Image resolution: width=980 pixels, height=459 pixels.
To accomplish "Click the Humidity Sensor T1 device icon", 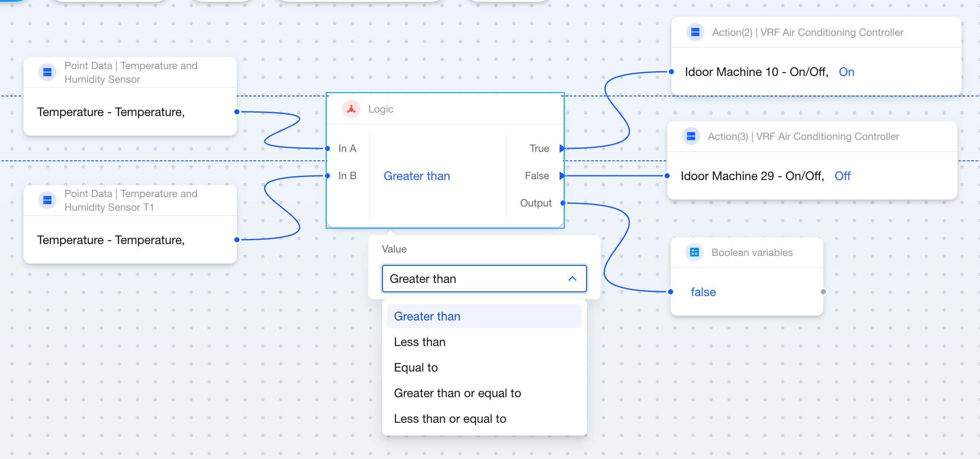I will pyautogui.click(x=47, y=200).
